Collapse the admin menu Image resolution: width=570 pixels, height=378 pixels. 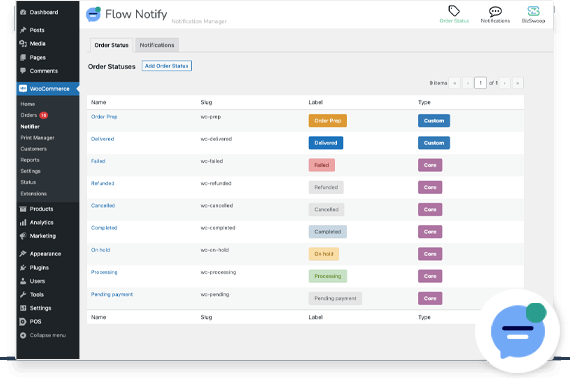tap(48, 335)
